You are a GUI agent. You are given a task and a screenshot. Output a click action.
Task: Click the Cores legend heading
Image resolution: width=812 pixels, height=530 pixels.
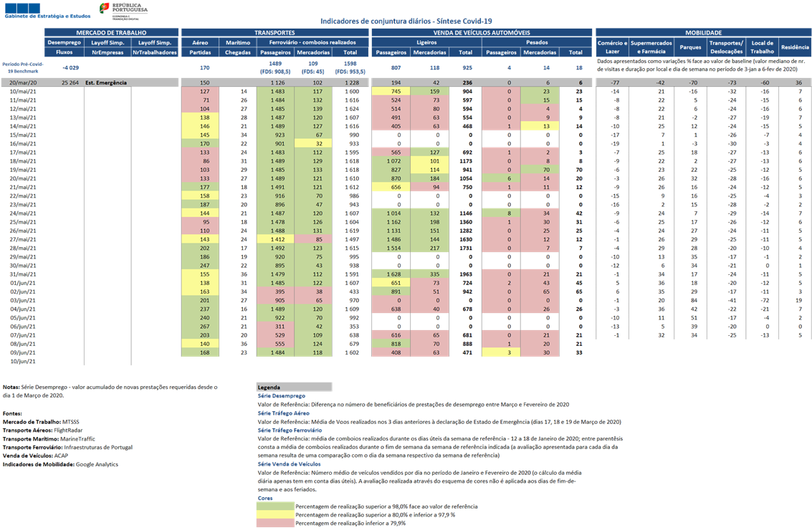click(x=265, y=498)
